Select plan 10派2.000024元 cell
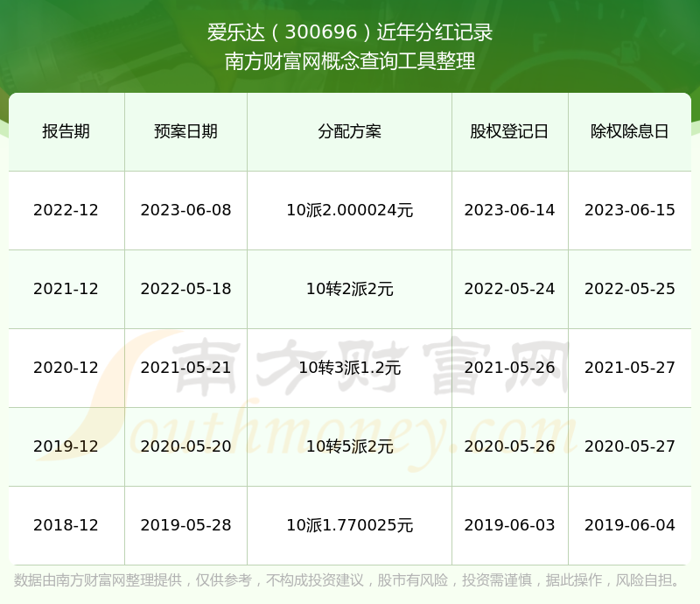700x604 pixels. 349,210
